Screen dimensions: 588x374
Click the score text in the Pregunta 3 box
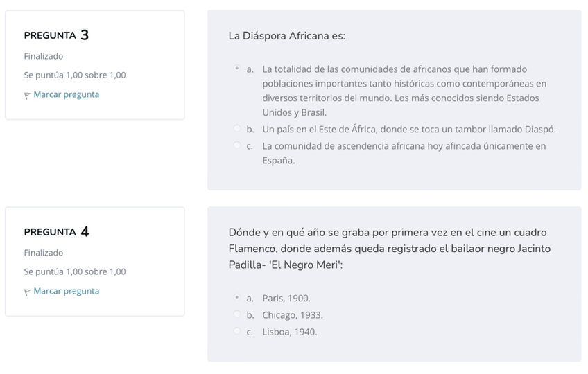tap(75, 75)
